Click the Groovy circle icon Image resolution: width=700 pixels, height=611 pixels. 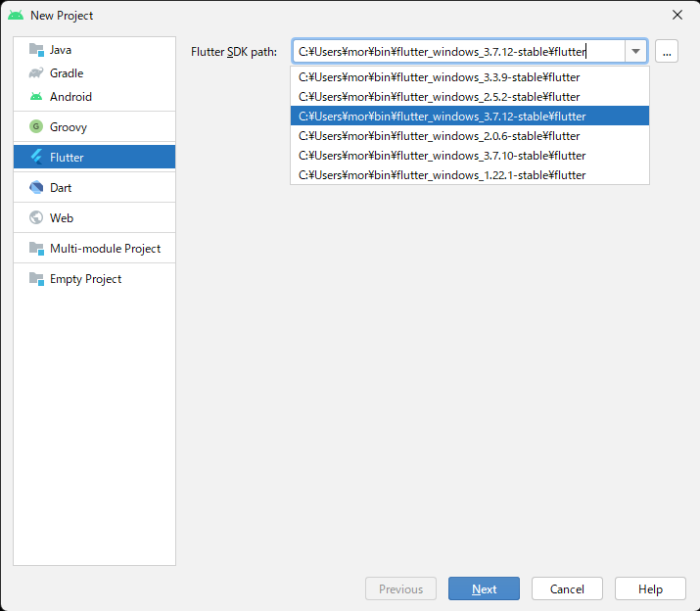click(36, 127)
